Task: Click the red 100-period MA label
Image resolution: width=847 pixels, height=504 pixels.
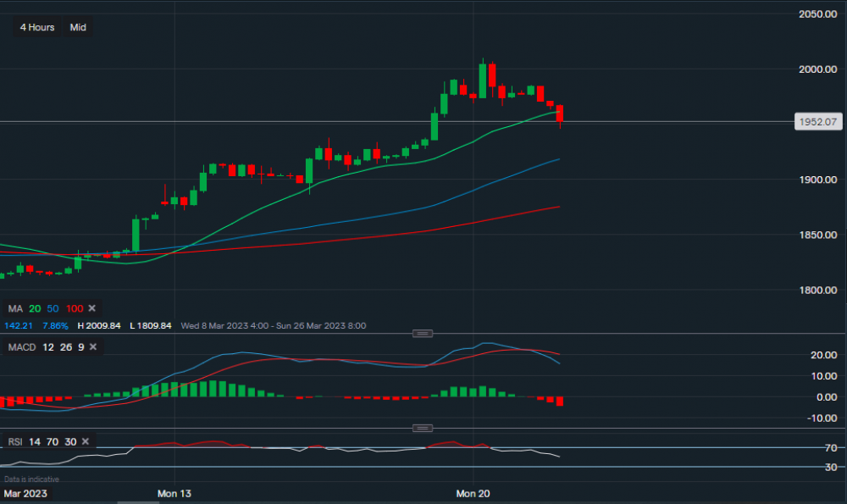Action: click(x=75, y=308)
